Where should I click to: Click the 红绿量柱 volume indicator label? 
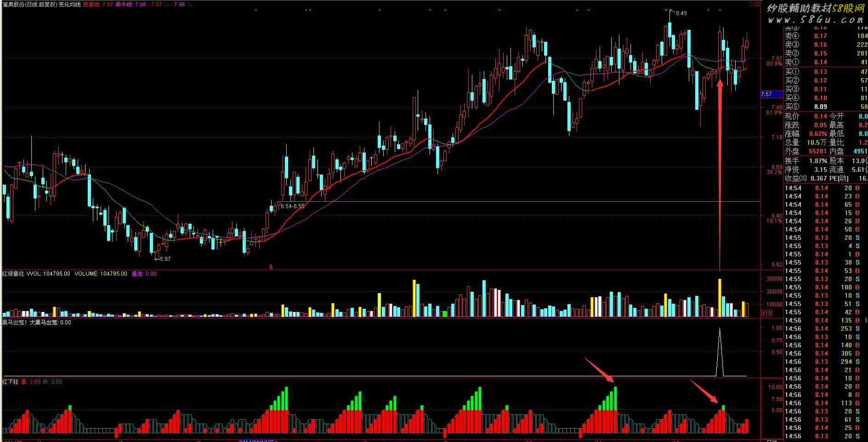13,274
